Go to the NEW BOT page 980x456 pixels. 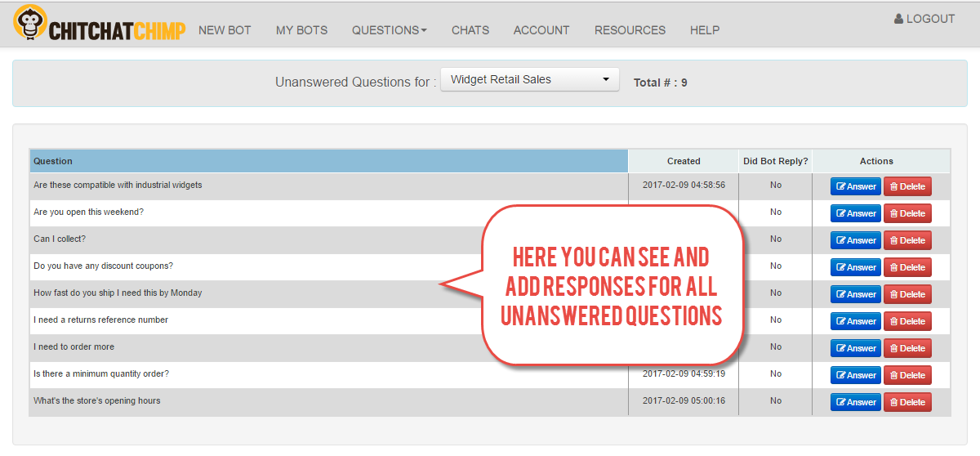click(225, 30)
